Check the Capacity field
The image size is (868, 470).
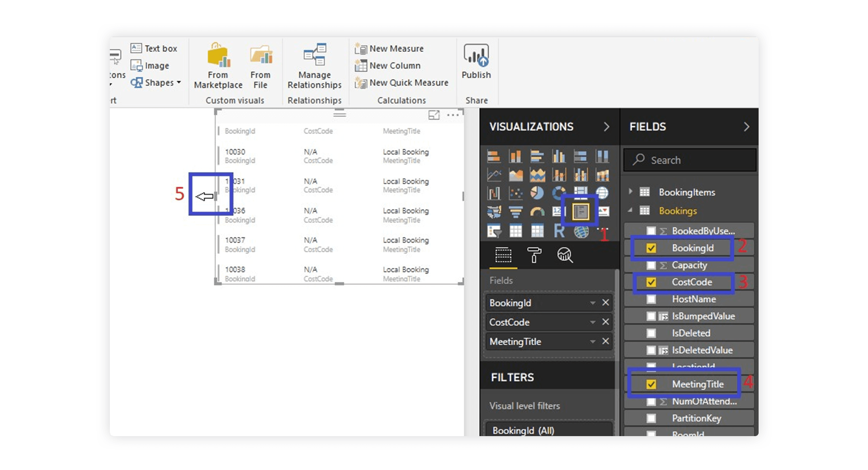click(x=651, y=265)
